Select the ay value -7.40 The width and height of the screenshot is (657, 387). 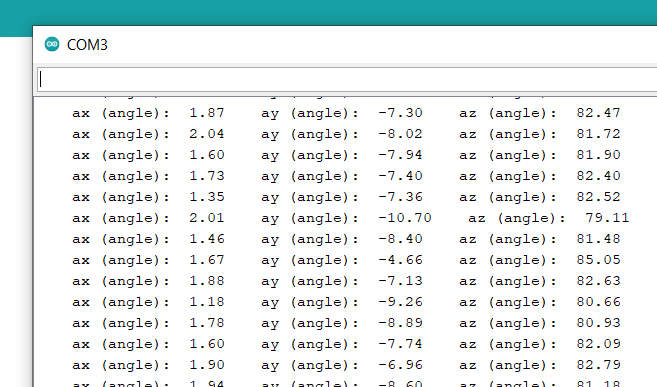(400, 176)
